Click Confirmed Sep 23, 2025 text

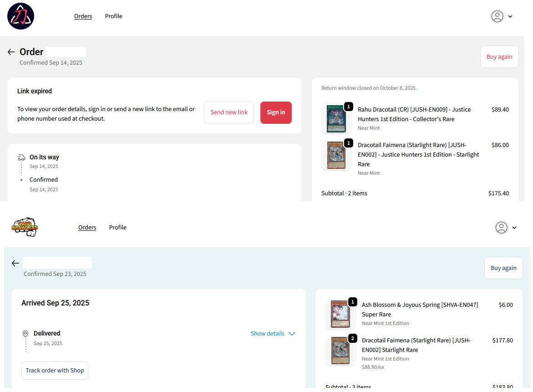pos(55,274)
